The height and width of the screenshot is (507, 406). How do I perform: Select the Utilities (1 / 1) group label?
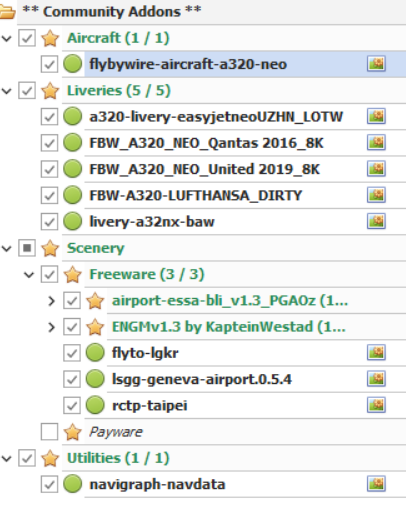coord(118,458)
